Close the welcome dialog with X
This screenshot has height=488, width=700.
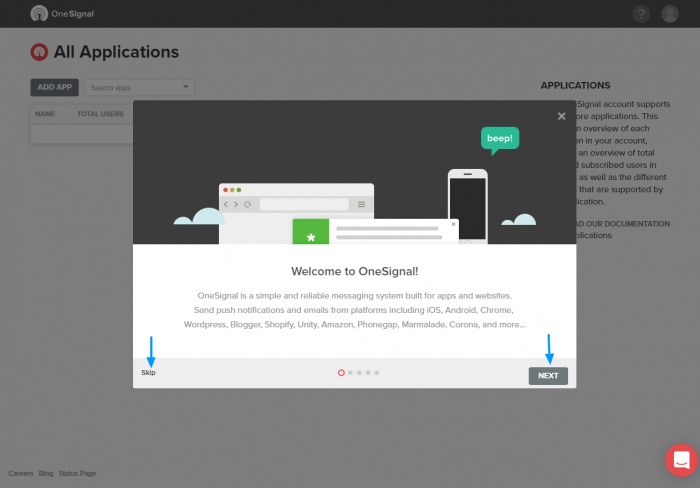coord(561,116)
